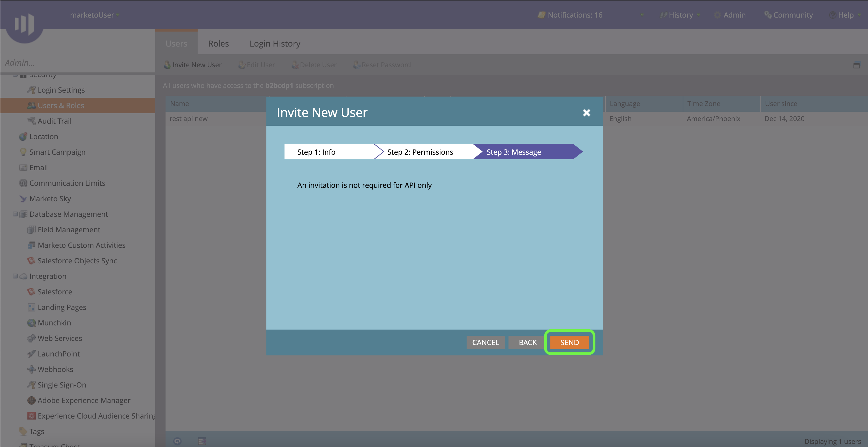The width and height of the screenshot is (868, 447).
Task: Click the Marketo Sky bird icon
Action: 23,199
